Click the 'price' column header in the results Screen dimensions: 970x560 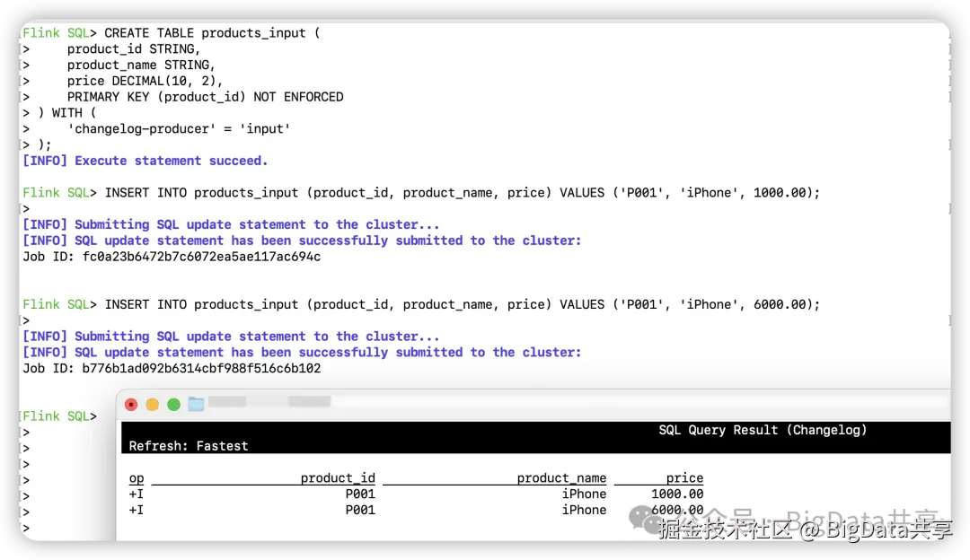pyautogui.click(x=684, y=477)
